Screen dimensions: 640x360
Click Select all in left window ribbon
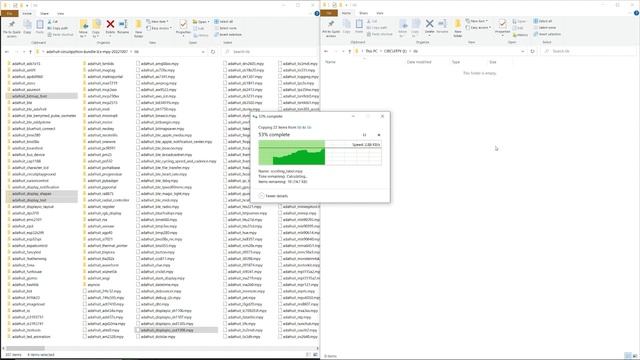pyautogui.click(x=224, y=22)
